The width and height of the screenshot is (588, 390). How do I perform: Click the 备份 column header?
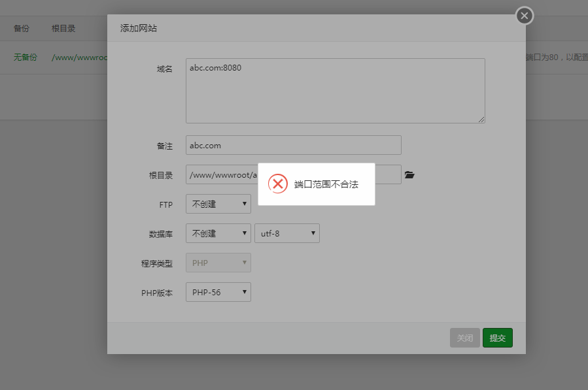pyautogui.click(x=21, y=29)
